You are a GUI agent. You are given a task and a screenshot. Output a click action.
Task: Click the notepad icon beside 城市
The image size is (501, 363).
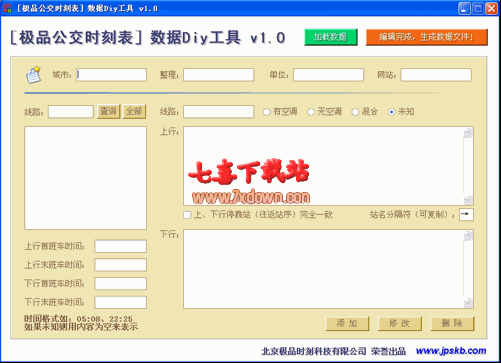coord(34,74)
